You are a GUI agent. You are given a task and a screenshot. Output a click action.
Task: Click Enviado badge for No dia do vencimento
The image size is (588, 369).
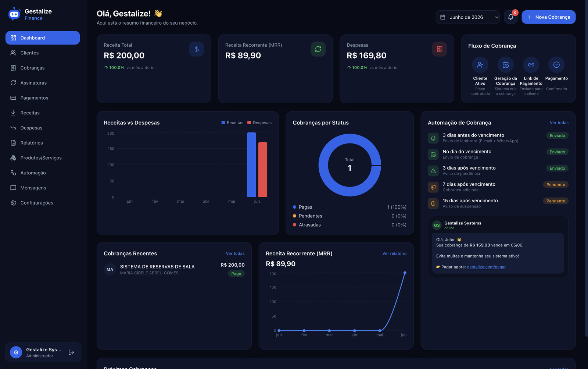557,152
